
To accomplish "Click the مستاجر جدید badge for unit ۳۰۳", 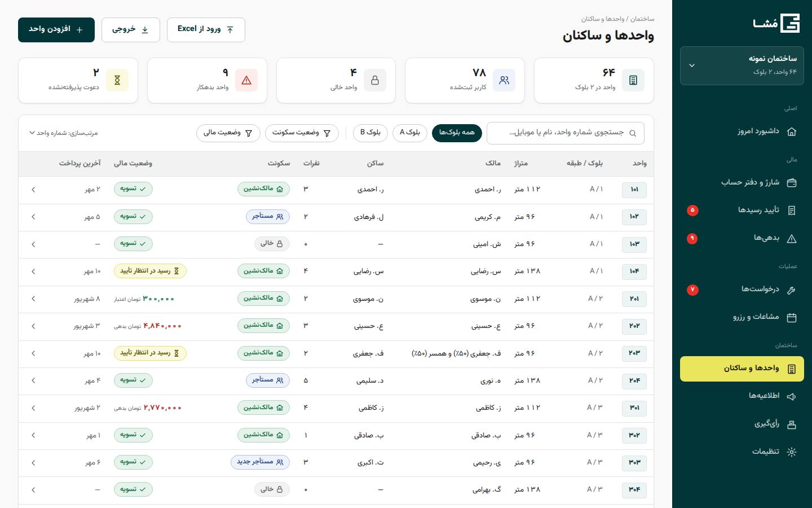I will (x=260, y=462).
